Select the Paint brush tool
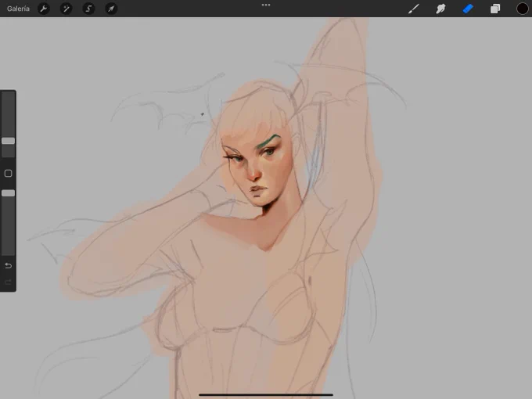The image size is (532, 399). (414, 9)
